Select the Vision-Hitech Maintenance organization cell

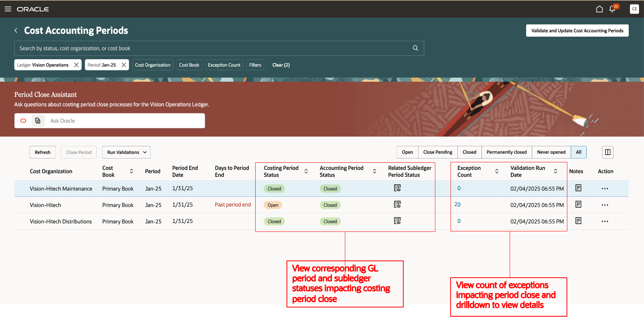point(61,189)
